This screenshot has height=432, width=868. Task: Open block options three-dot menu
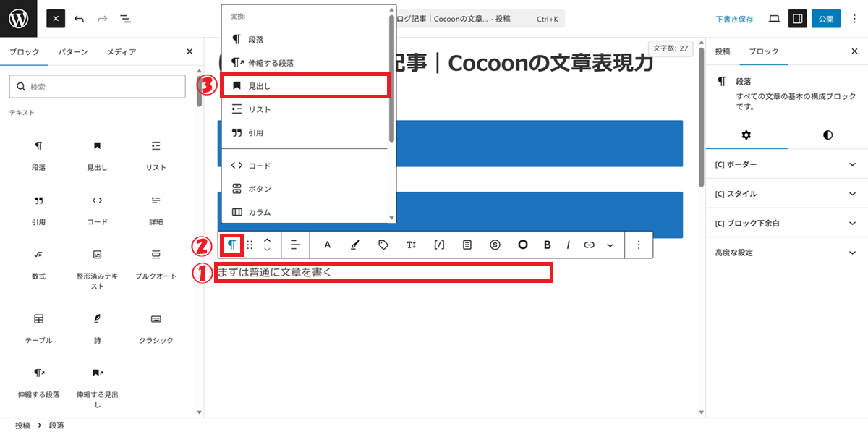point(638,245)
